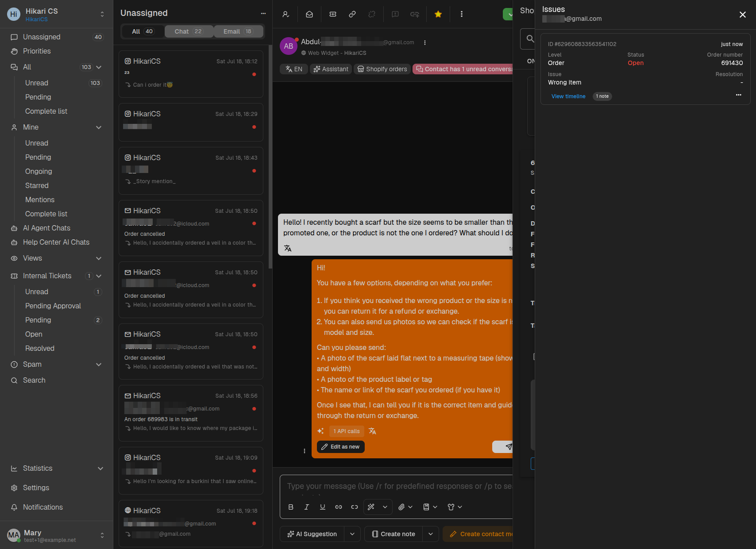756x549 pixels.
Task: Expand the magic wand dropdown arrow
Action: (x=385, y=507)
